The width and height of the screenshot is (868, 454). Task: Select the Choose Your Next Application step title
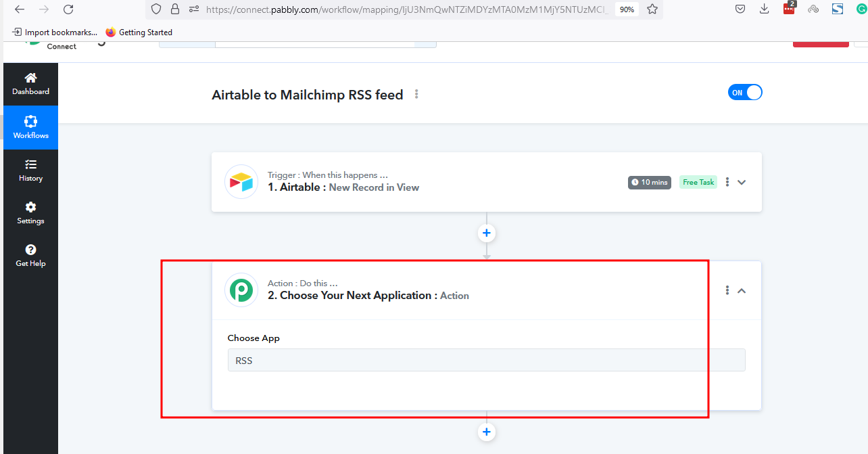point(368,296)
